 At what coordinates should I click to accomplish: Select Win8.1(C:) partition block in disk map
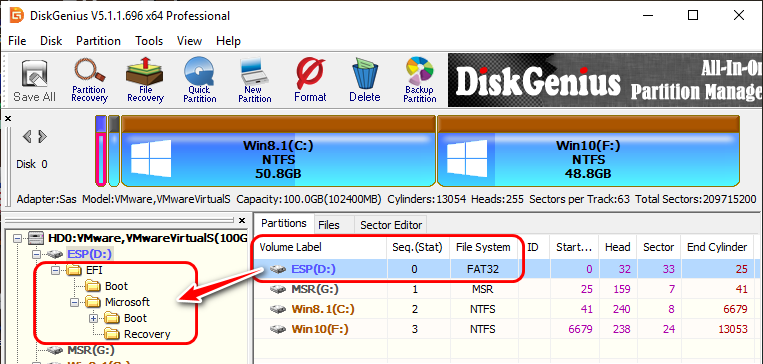(x=278, y=151)
